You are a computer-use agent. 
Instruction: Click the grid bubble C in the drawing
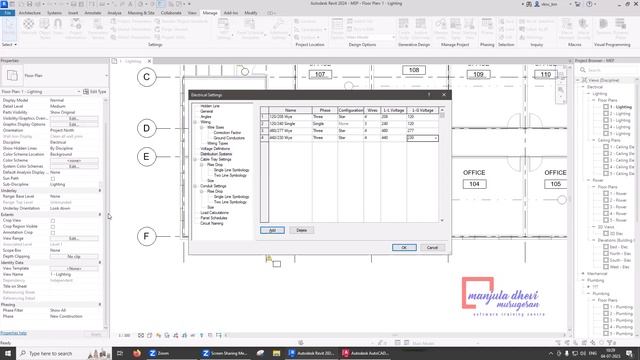(147, 77)
